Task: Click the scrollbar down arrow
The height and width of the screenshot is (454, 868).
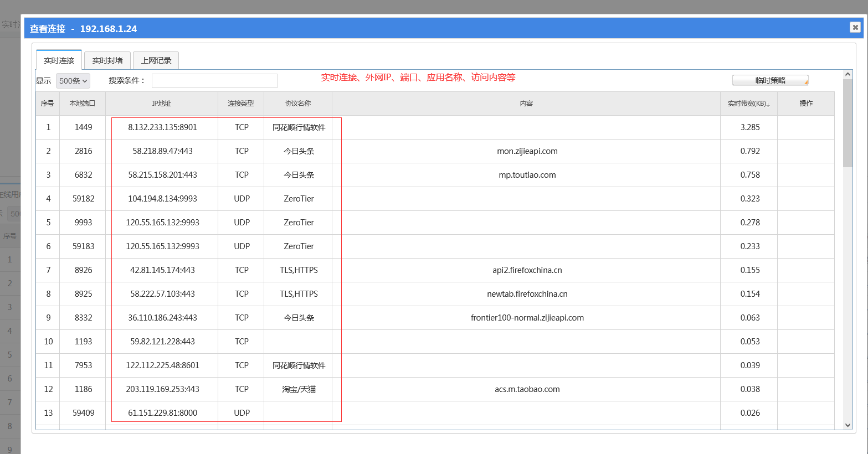Action: (x=848, y=425)
